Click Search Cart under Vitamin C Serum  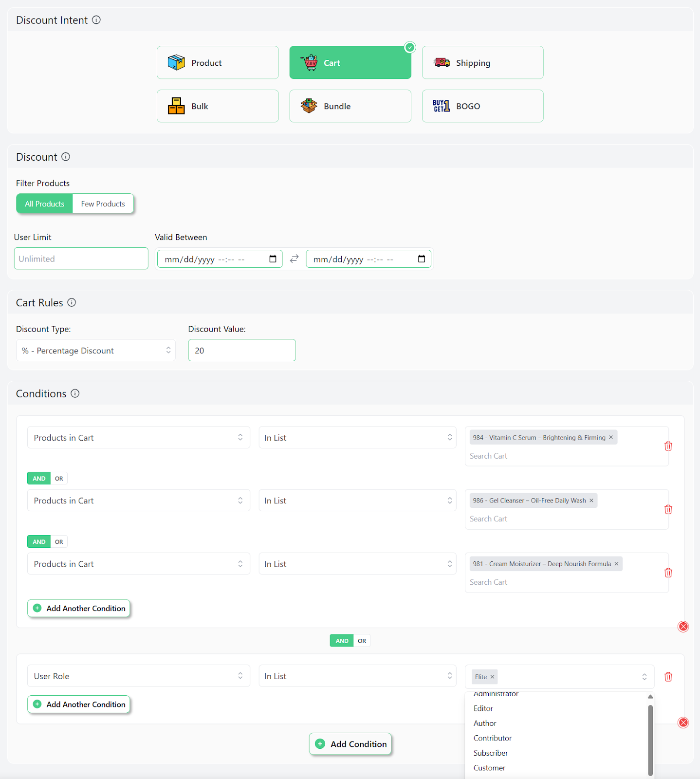(488, 456)
